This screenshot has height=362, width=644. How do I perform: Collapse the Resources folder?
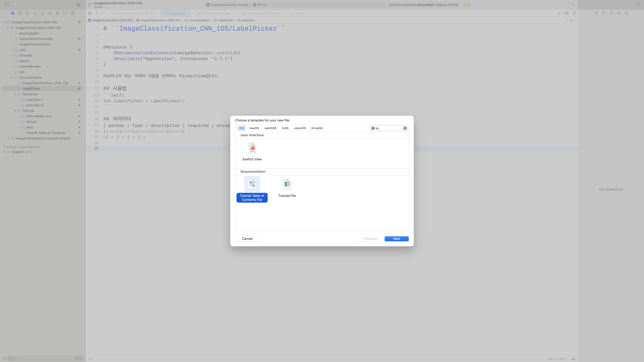[x=15, y=94]
